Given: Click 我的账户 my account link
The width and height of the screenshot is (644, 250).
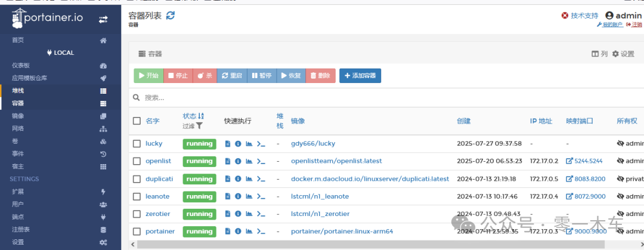Looking at the screenshot, I should pyautogui.click(x=609, y=24).
